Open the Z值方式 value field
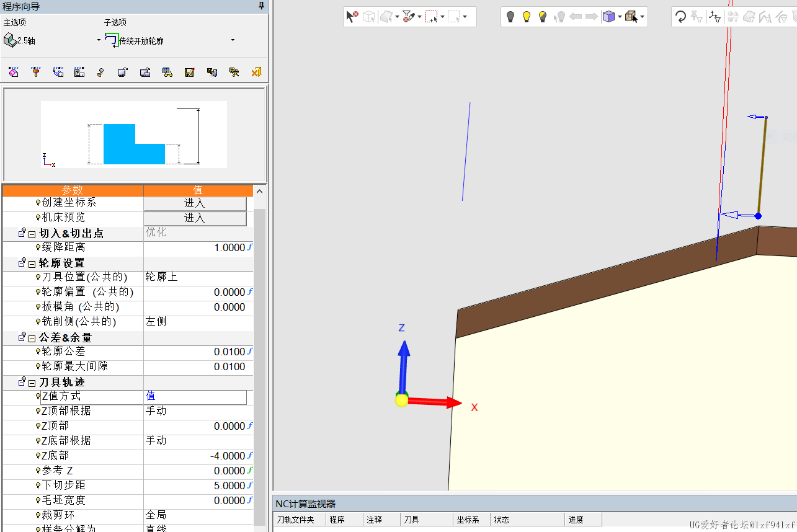 195,397
